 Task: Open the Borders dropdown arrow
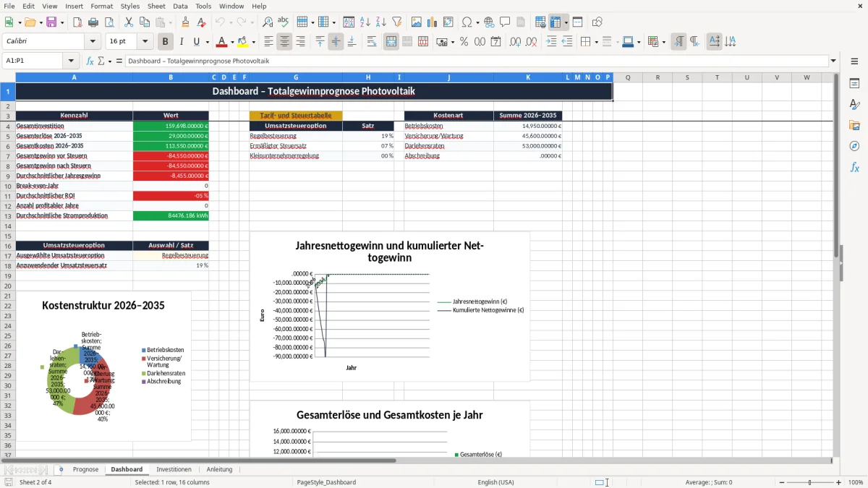[596, 42]
